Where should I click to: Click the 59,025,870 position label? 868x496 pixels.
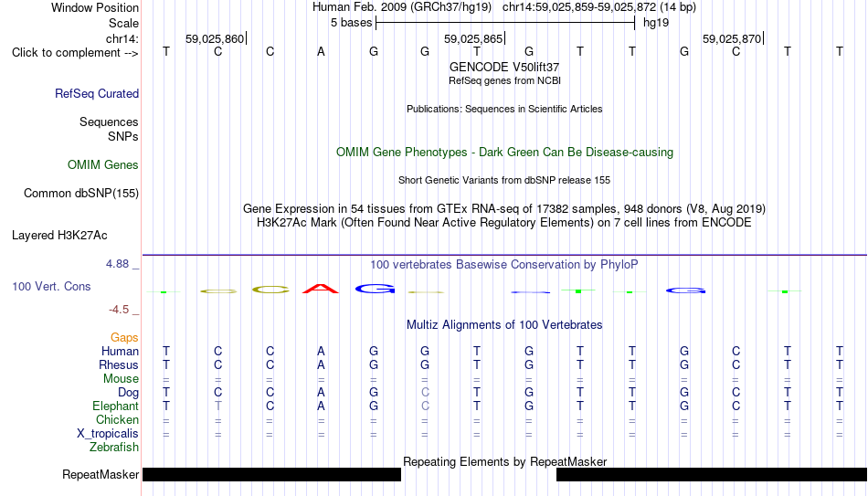tap(732, 38)
